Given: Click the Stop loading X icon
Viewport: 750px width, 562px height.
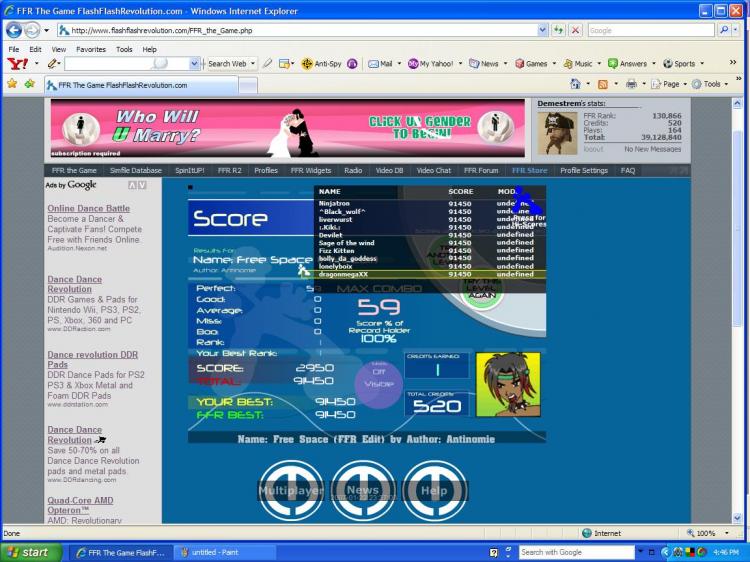Looking at the screenshot, I should pyautogui.click(x=575, y=30).
